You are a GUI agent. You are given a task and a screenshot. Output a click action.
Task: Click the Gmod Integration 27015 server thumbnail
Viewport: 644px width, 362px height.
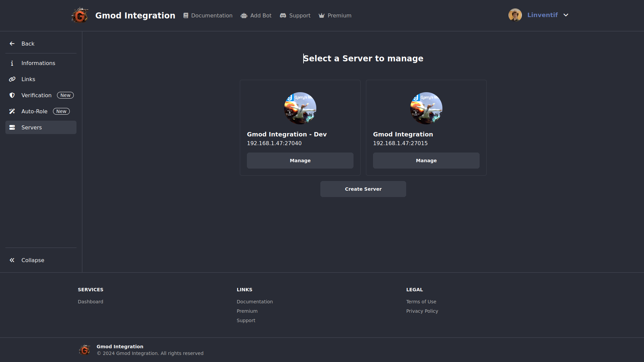pyautogui.click(x=426, y=108)
